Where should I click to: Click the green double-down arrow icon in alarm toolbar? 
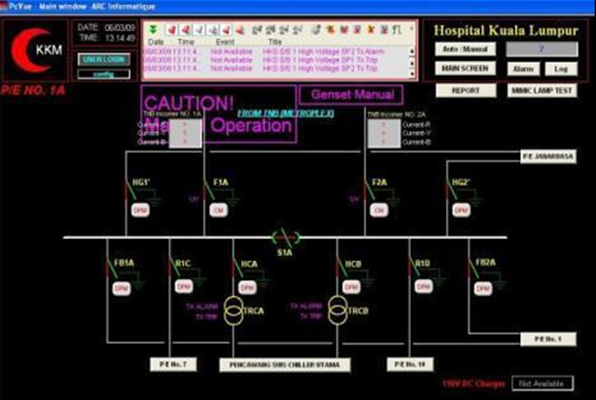pyautogui.click(x=153, y=29)
